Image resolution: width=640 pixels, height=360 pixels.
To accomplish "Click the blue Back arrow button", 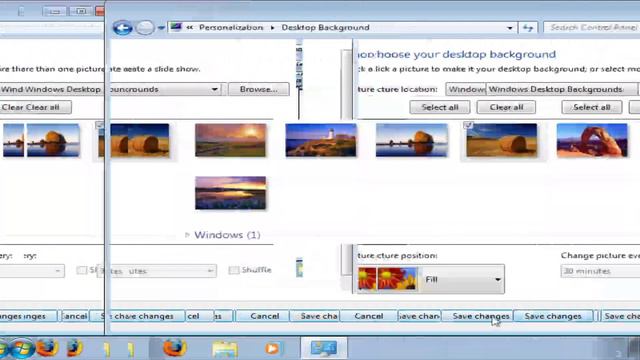I will click(x=122, y=28).
